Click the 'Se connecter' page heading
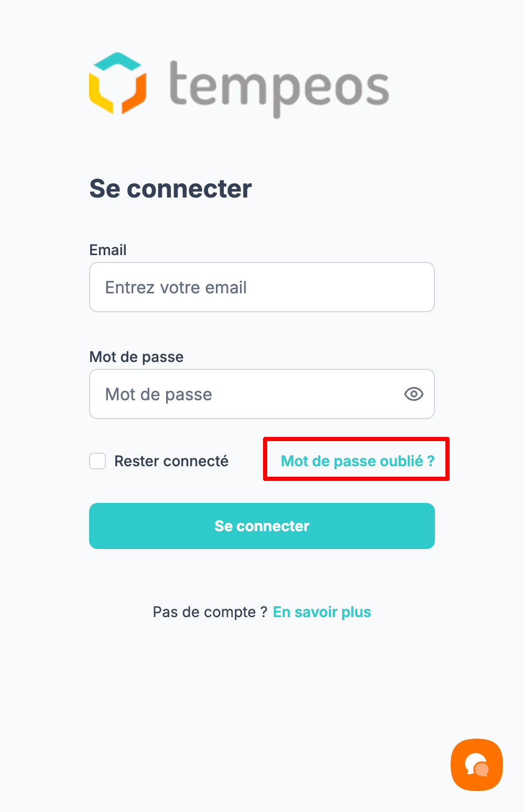This screenshot has width=524, height=812. click(170, 189)
